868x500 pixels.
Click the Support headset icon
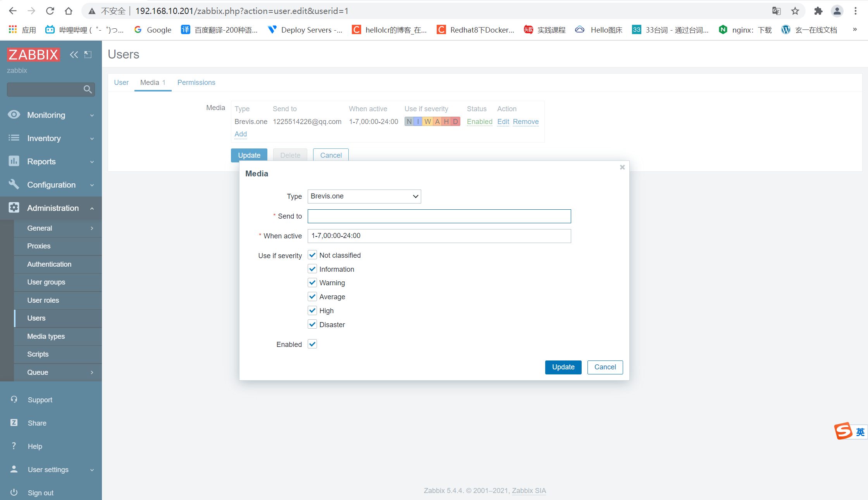[14, 400]
